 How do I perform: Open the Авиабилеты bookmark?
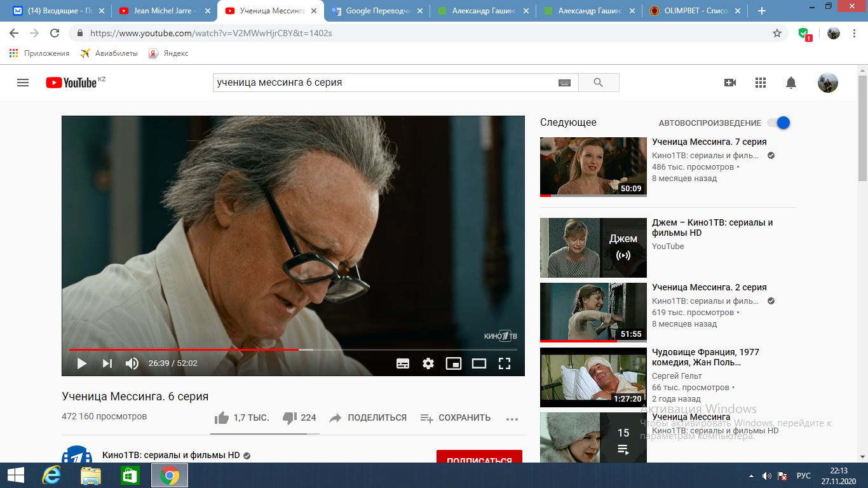click(x=109, y=53)
